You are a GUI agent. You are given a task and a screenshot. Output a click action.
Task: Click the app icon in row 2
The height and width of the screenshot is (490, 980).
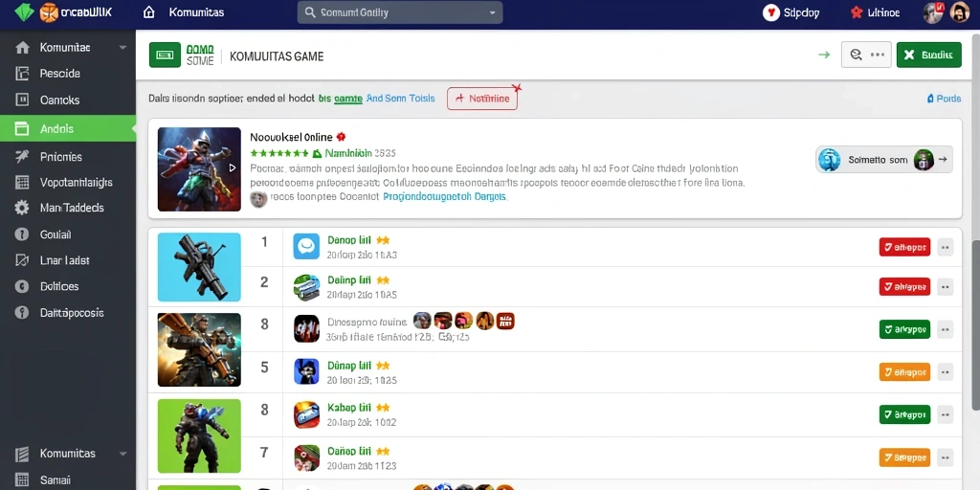306,287
